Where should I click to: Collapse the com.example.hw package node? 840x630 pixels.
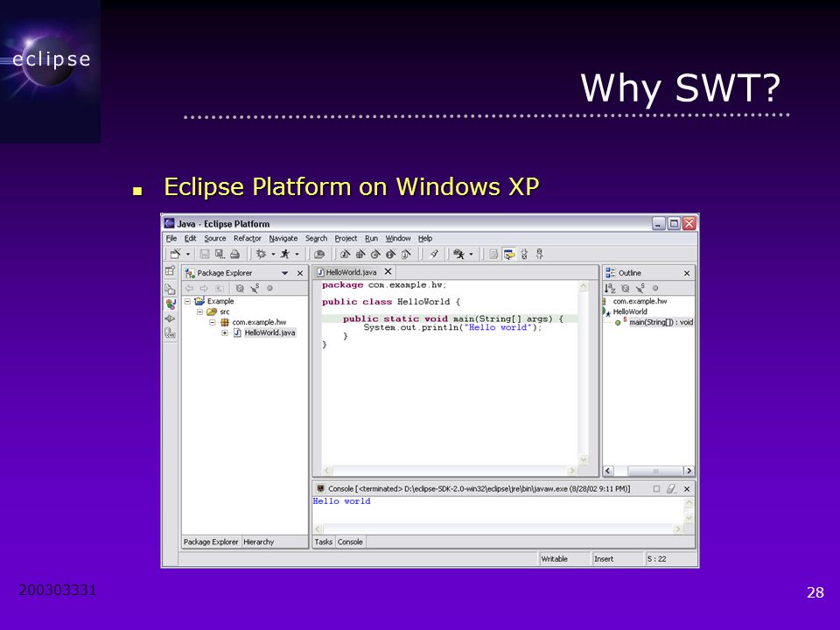click(x=212, y=323)
